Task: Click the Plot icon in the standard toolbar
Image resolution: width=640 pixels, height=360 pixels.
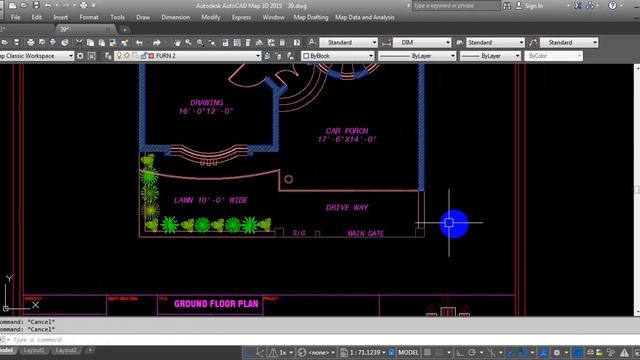Action: pos(31,42)
